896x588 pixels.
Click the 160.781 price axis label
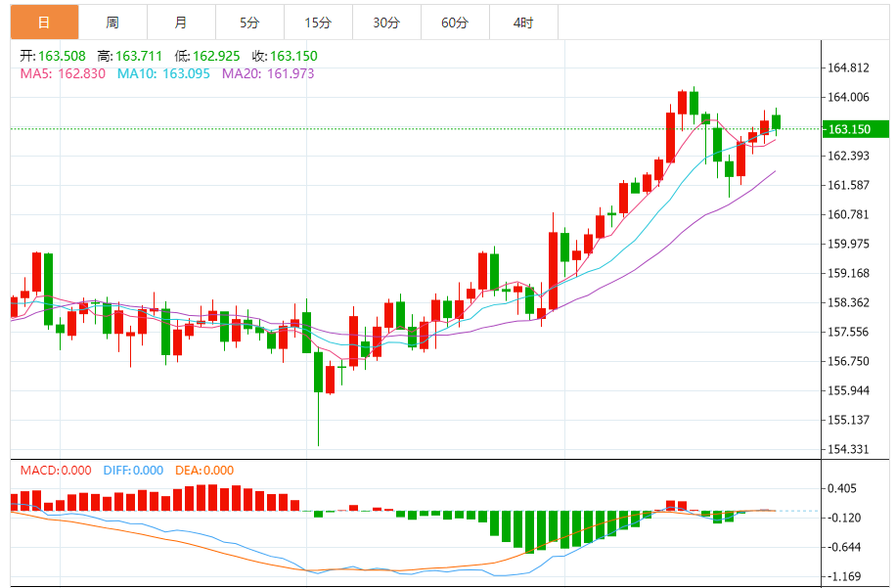point(849,215)
